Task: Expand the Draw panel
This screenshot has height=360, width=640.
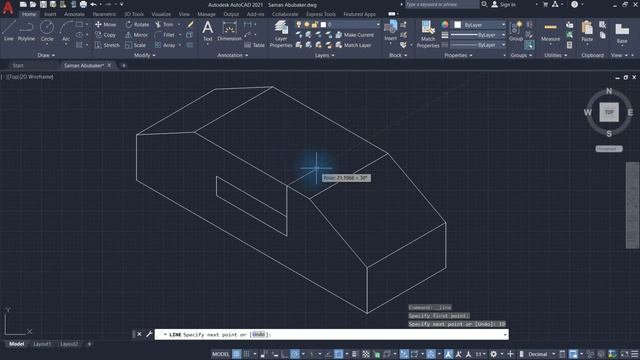Action: coord(46,55)
